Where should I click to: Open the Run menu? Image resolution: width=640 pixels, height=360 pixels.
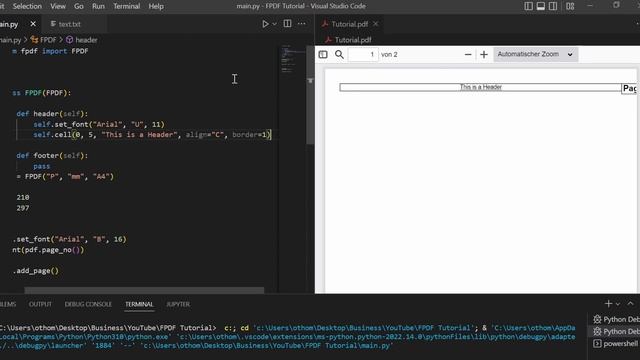pyautogui.click(x=98, y=6)
